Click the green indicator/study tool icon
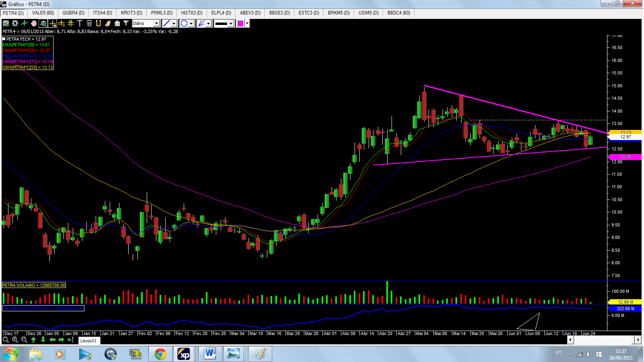Image resolution: width=644 pixels, height=362 pixels. point(25,23)
